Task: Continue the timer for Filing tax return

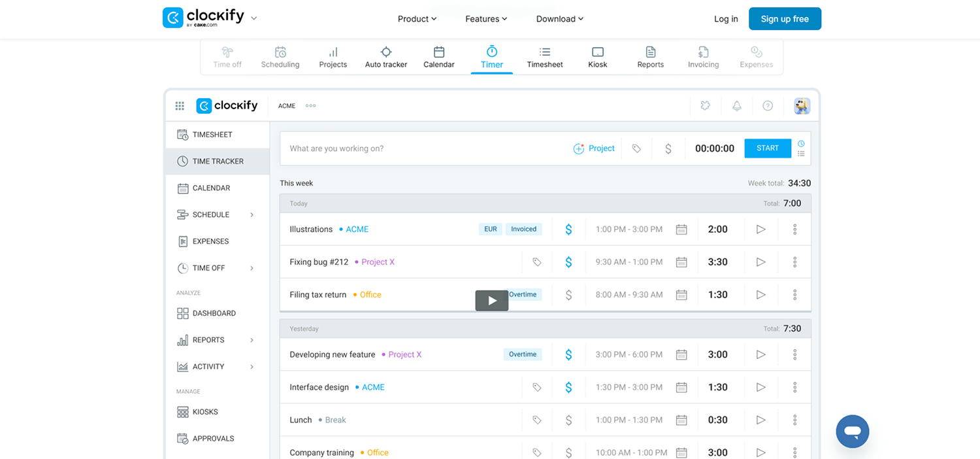Action: (760, 295)
